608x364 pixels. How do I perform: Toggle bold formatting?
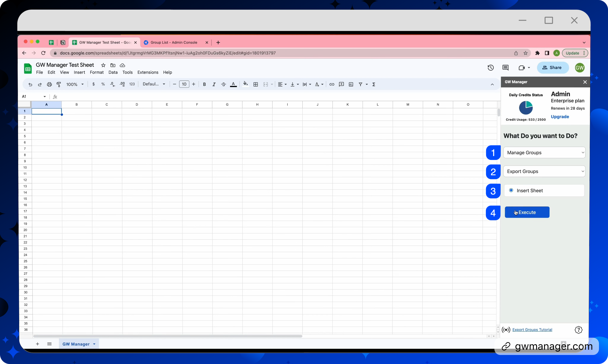click(204, 84)
